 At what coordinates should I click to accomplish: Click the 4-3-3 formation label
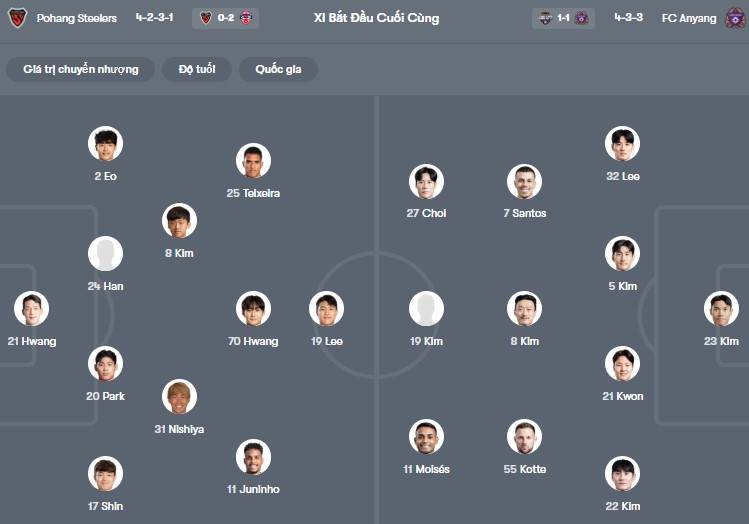[x=629, y=18]
